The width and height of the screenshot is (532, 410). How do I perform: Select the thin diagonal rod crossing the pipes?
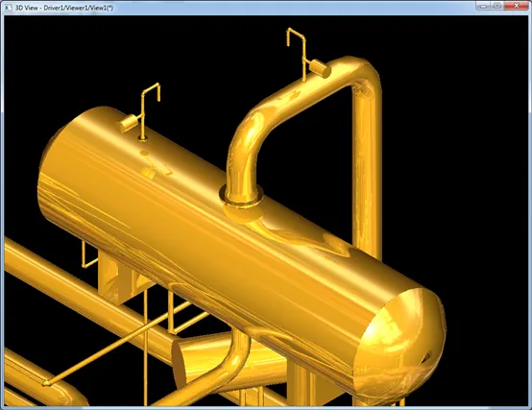tap(115, 344)
